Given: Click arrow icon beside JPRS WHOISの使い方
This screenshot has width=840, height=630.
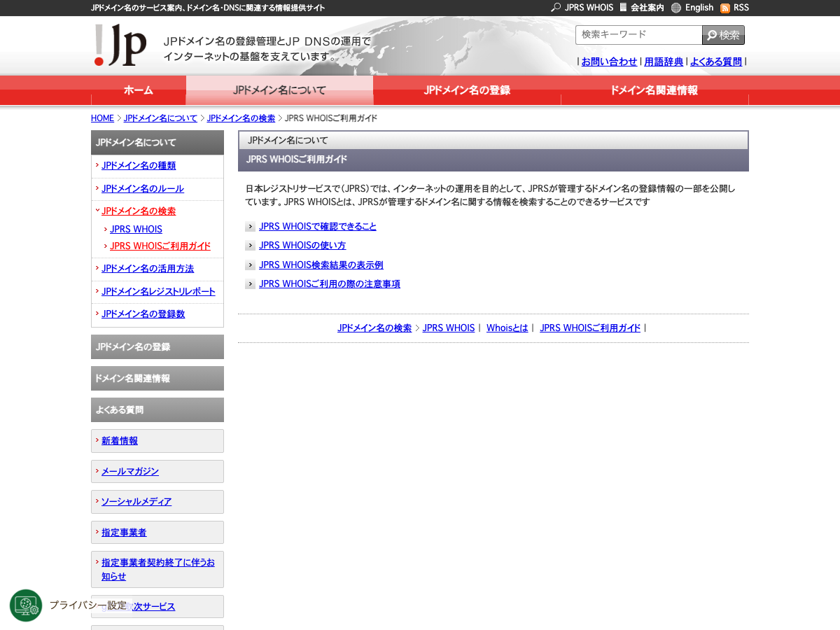Looking at the screenshot, I should [x=250, y=246].
